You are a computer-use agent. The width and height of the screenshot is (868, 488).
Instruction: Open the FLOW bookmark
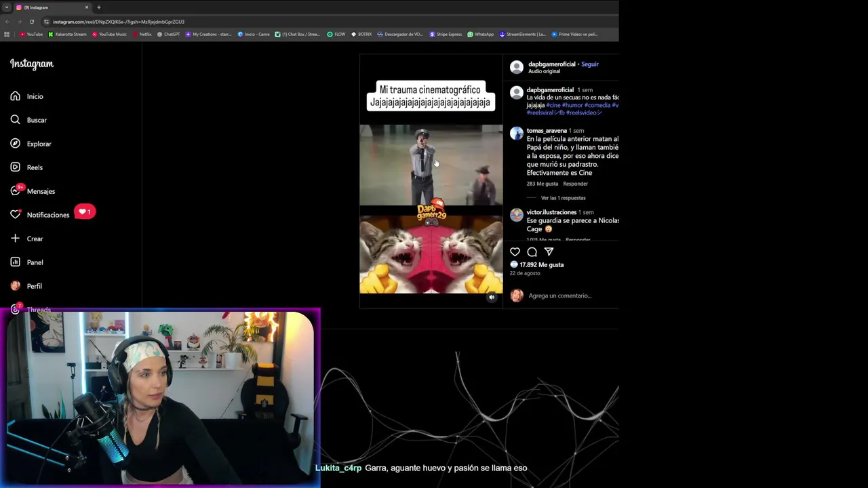(336, 34)
